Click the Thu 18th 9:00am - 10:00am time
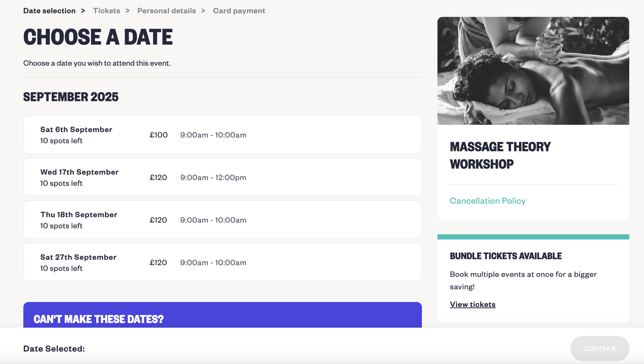Viewport: 644px width, 364px height. (213, 220)
